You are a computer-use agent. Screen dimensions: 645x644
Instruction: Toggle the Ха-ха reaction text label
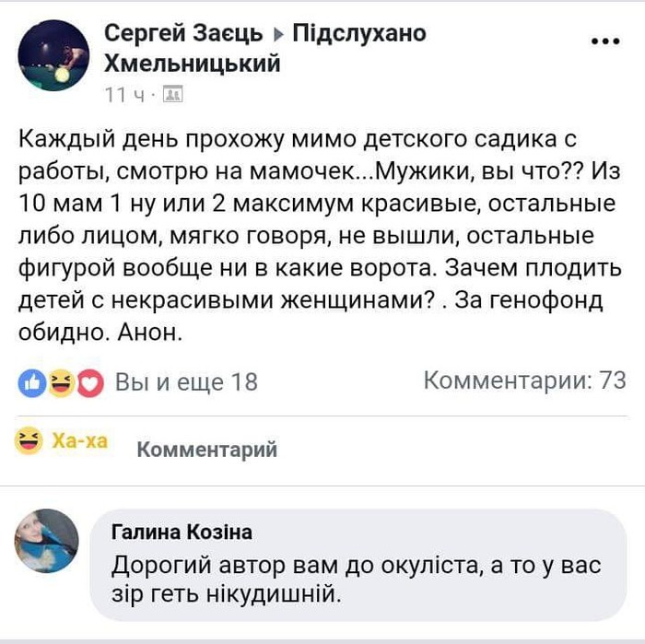[x=80, y=441]
